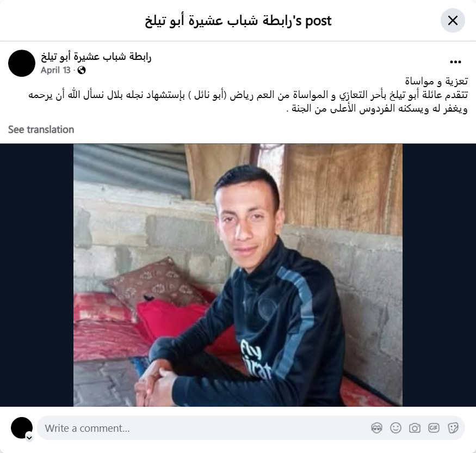
Task: Click the dark margin left of the photo
Action: click(x=37, y=275)
